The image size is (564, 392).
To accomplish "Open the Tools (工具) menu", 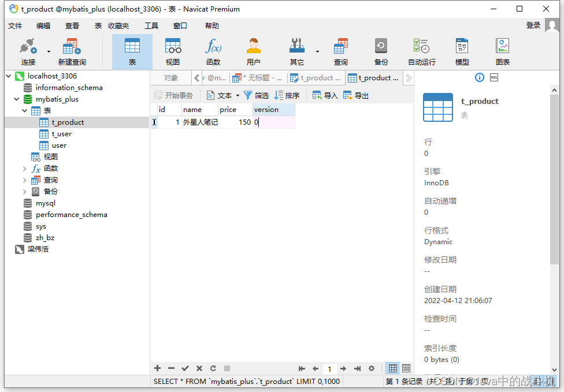I will coord(151,26).
